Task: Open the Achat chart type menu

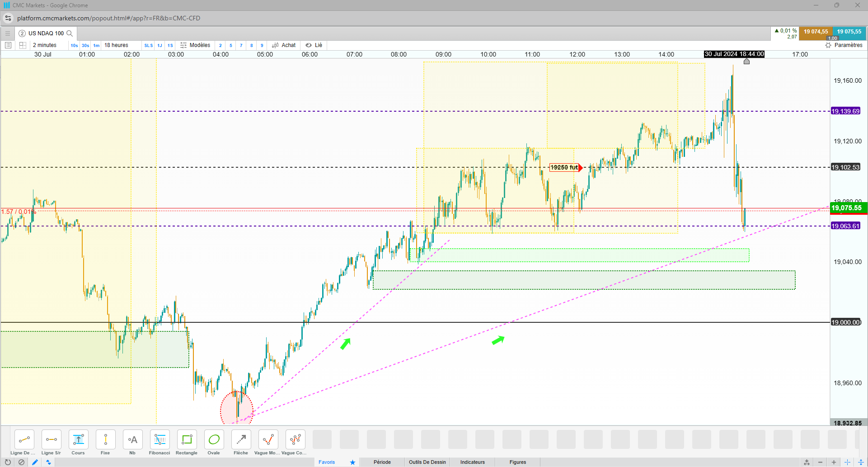Action: click(284, 45)
